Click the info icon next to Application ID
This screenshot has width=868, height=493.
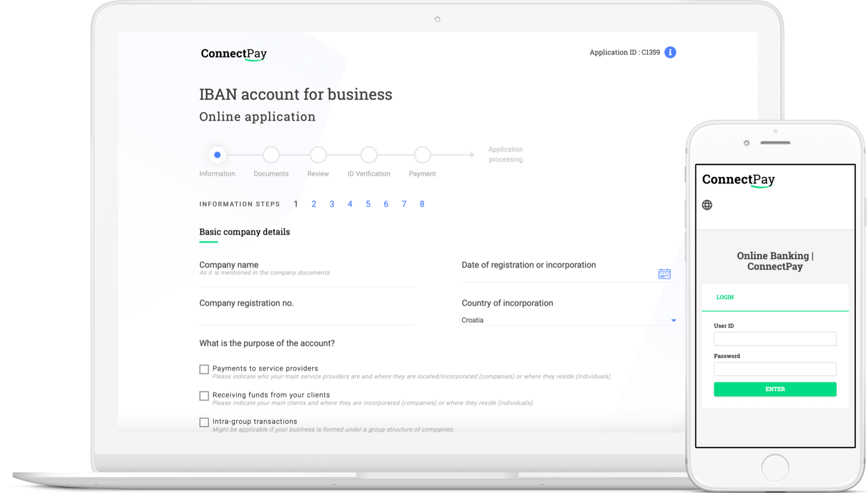[670, 52]
